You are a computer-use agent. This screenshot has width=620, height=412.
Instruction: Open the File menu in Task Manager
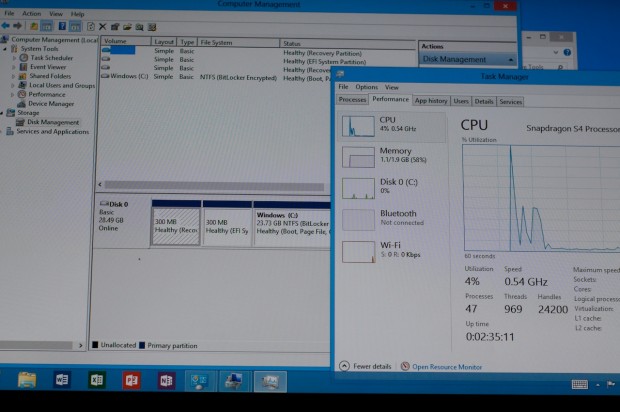pyautogui.click(x=343, y=87)
